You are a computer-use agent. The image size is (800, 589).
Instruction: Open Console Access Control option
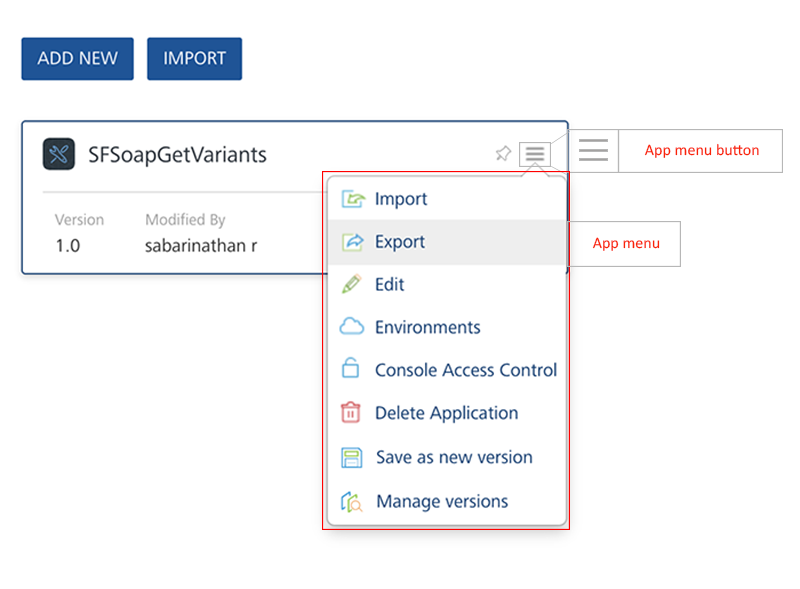[x=465, y=370]
